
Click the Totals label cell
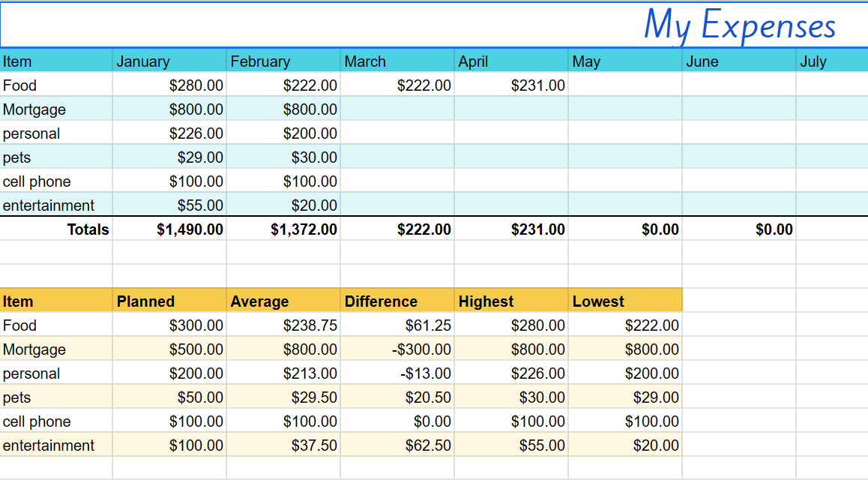point(56,229)
